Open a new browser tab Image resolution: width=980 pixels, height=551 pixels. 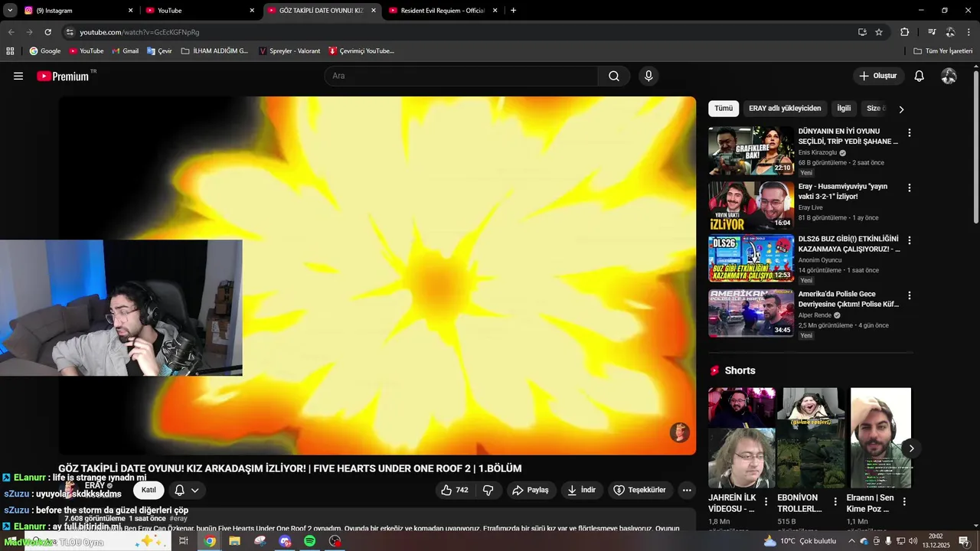coord(513,11)
